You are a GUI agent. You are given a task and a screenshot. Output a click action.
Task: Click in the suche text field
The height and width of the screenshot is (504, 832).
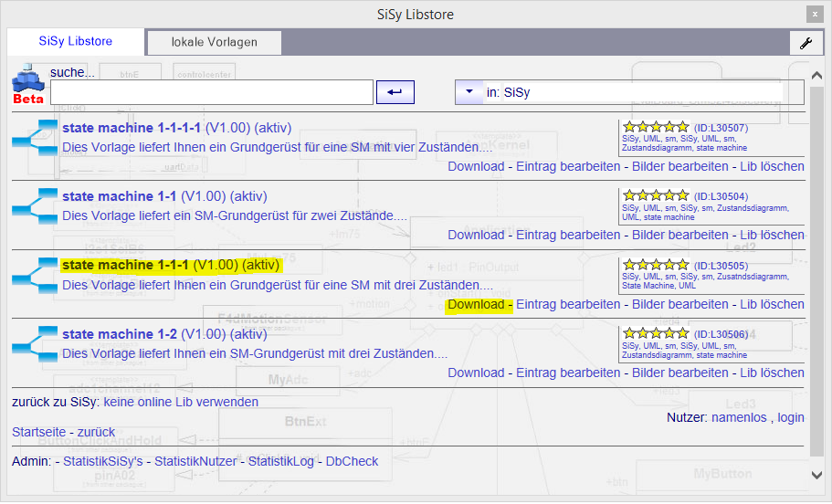point(212,92)
